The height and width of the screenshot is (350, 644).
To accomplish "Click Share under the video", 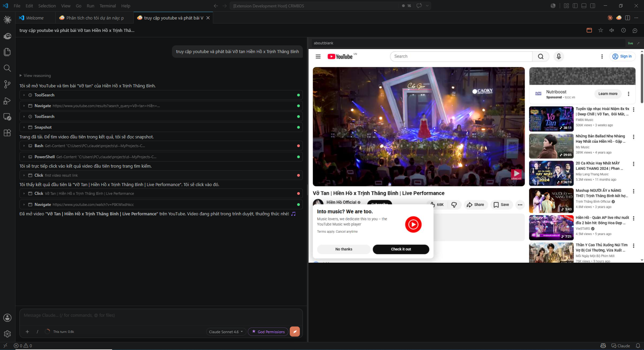I will click(475, 205).
